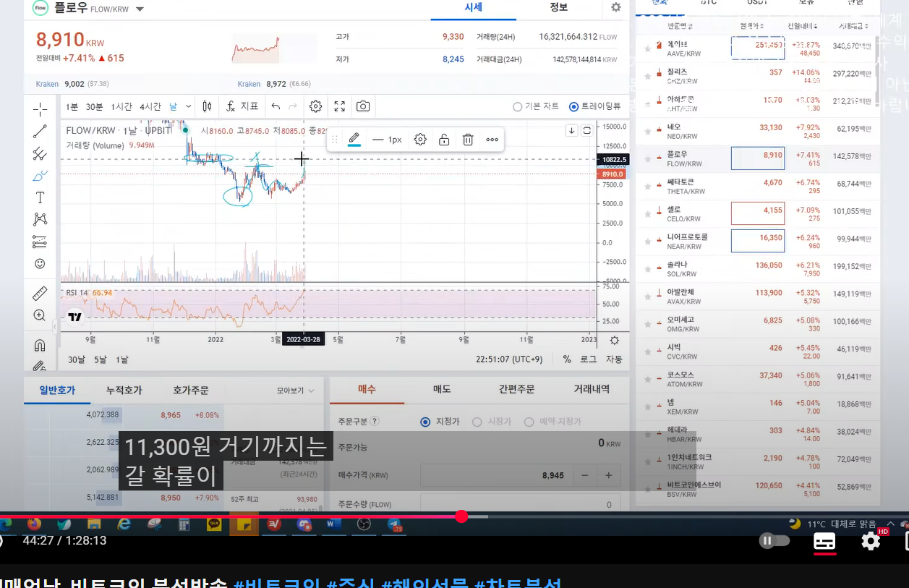Redo the chart action
This screenshot has width=909, height=588.
click(x=293, y=106)
